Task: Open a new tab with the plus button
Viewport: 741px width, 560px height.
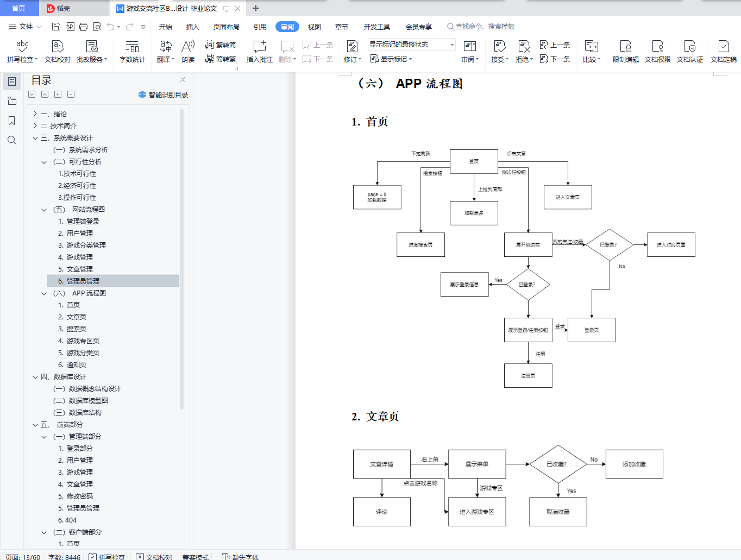Action: [256, 8]
